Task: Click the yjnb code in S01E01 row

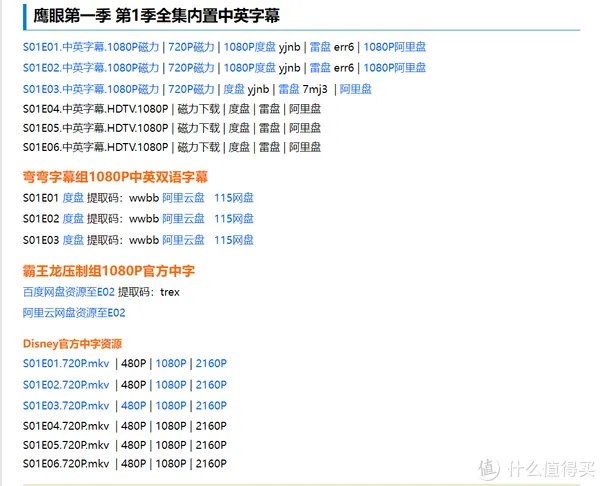Action: coord(290,47)
